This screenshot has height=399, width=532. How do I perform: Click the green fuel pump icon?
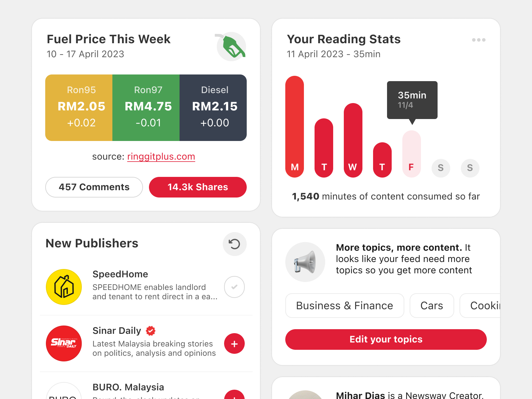tap(231, 47)
